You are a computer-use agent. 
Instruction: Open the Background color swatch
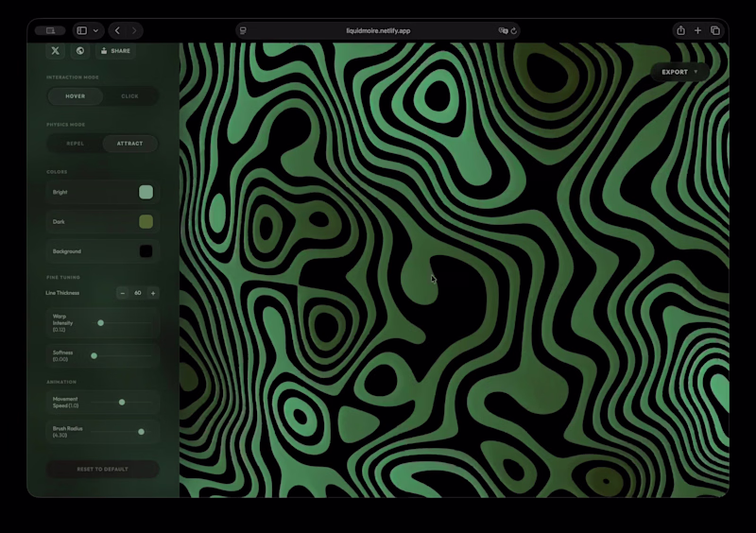(x=146, y=251)
